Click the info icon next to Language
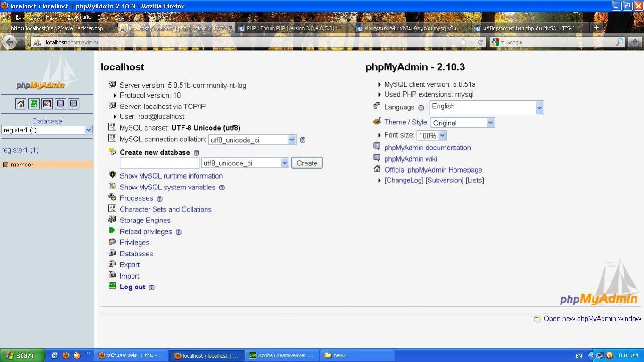The height and width of the screenshot is (362, 644). pos(421,107)
